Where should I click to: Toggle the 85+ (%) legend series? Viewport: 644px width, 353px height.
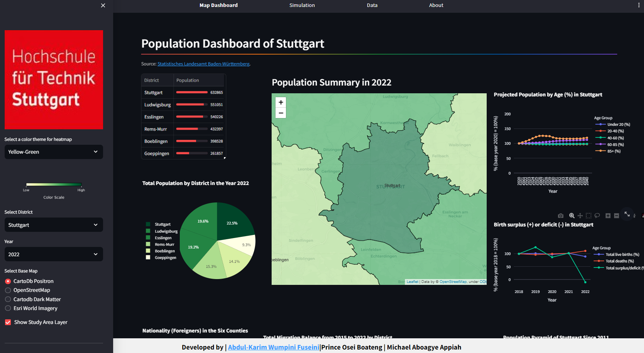tap(608, 151)
